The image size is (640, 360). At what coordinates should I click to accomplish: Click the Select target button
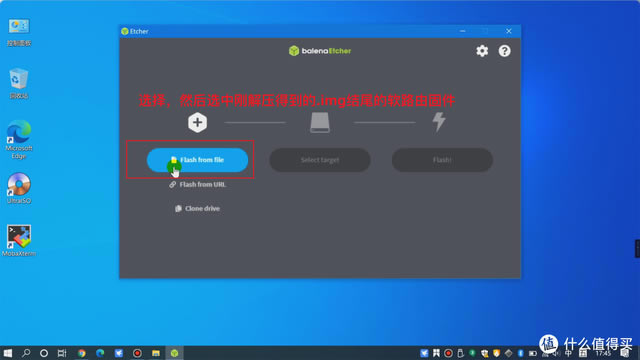tap(320, 160)
